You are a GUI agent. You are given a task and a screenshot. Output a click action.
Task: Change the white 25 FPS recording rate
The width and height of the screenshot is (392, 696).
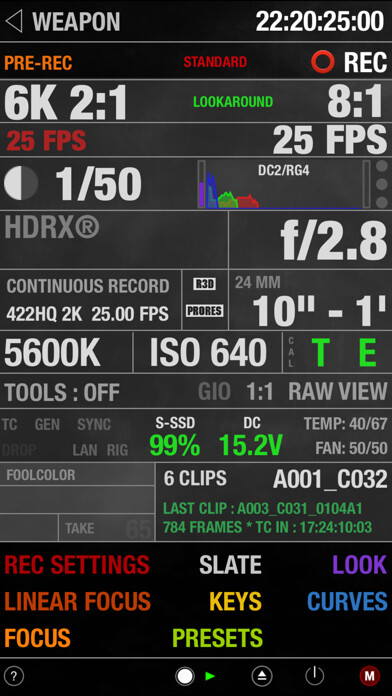coord(330,139)
